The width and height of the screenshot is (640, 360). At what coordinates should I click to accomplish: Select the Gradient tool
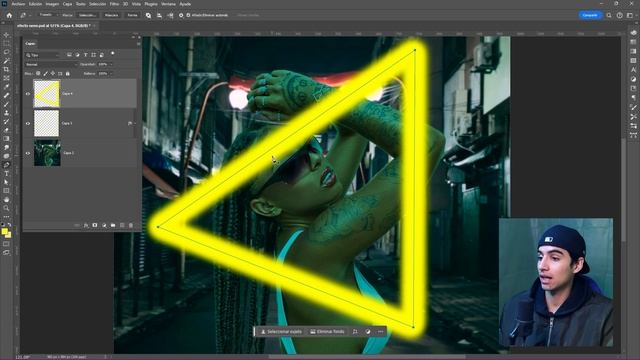pos(6,139)
